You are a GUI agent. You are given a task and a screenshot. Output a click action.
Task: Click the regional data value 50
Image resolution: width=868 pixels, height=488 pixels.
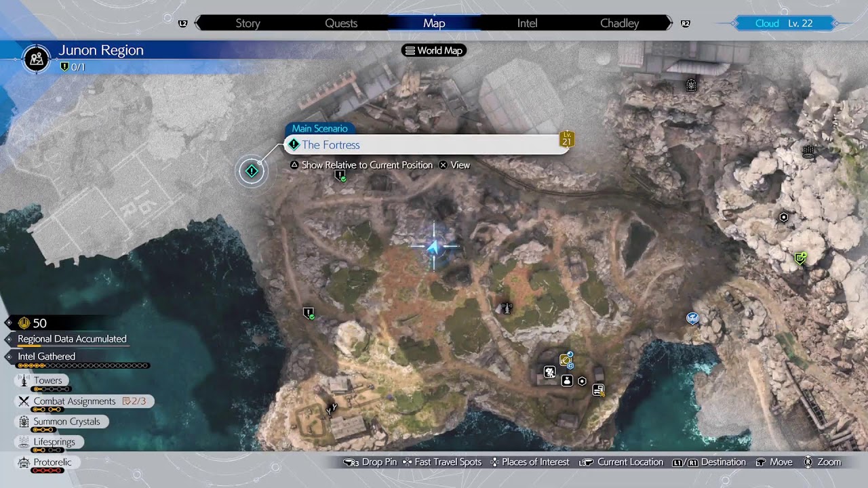click(40, 323)
